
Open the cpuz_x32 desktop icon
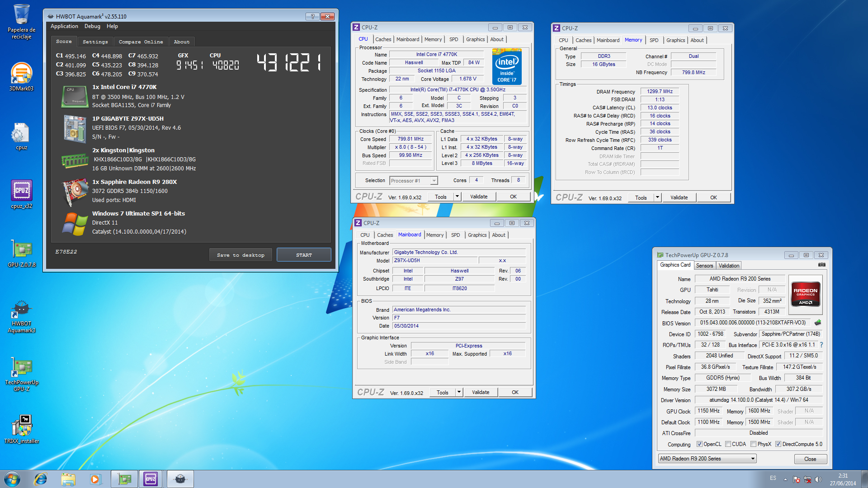[x=21, y=194]
